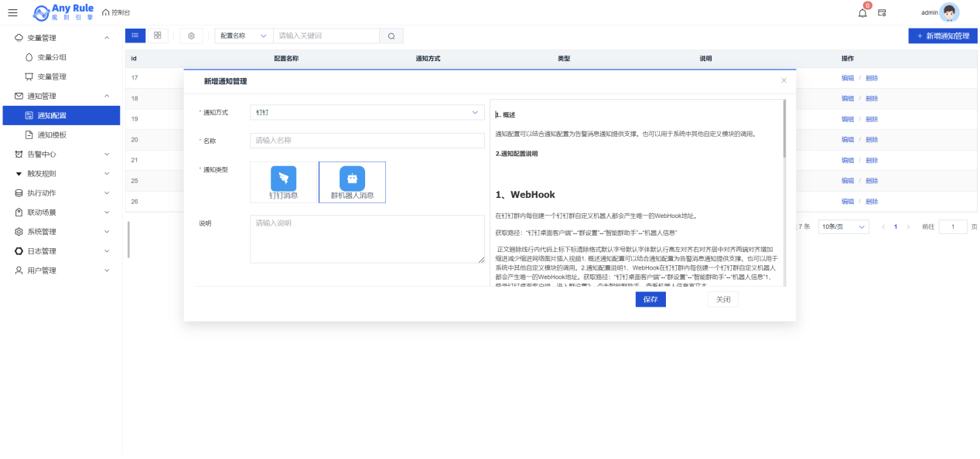Select 群机器人消息 notification type
Image resolution: width=980 pixels, height=459 pixels.
[x=352, y=182]
